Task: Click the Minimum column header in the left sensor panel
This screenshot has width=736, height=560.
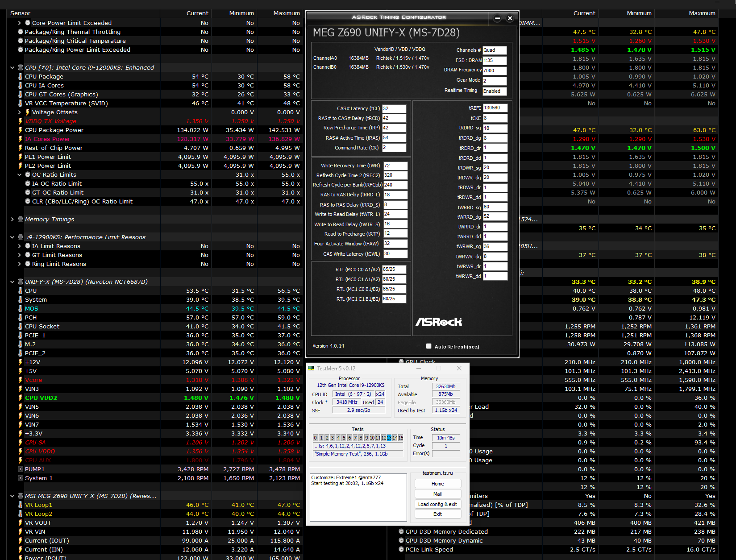Action: [241, 13]
